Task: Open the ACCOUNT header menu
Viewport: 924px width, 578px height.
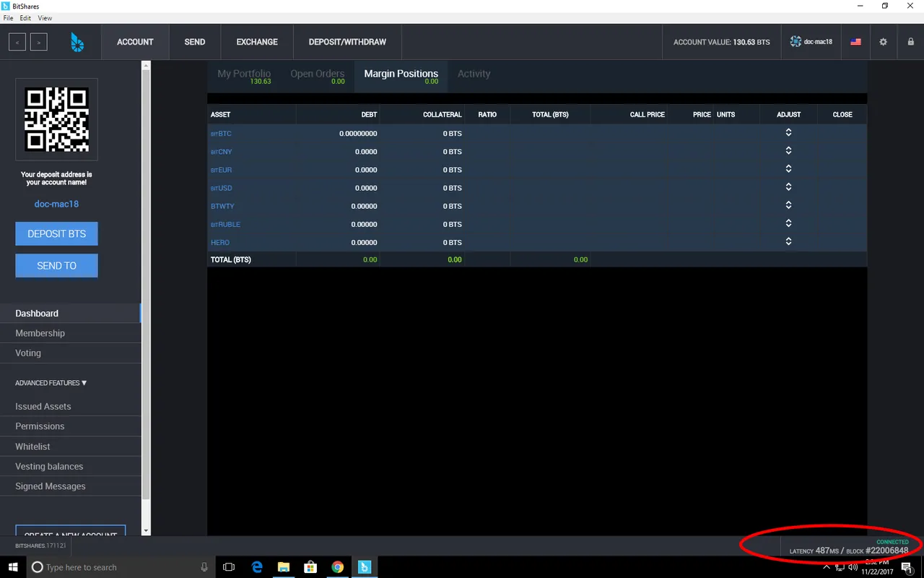Action: 135,42
